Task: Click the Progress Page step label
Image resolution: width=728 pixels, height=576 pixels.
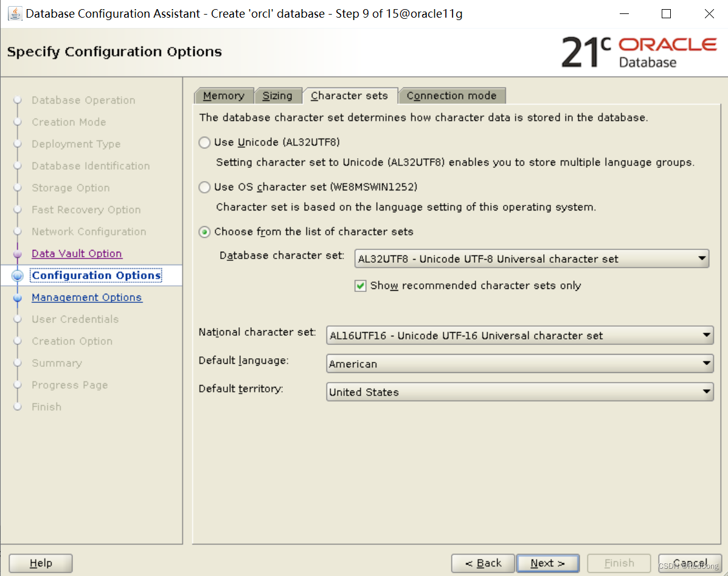Action: pos(70,385)
